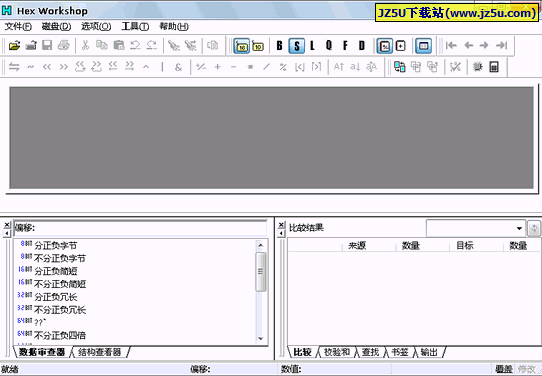The image size is (542, 376).
Task: Toggle the table view button after +/- icons
Action: (x=423, y=46)
